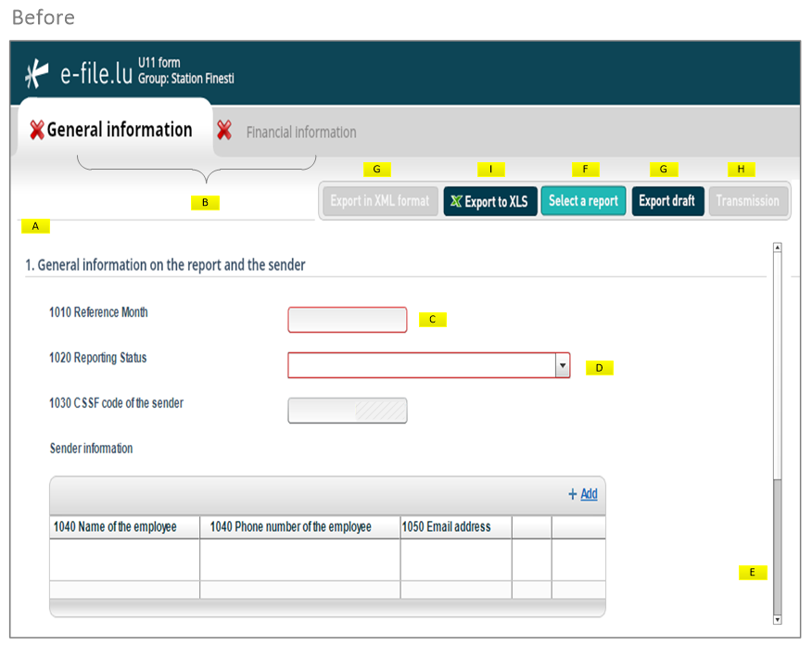Screen dimensions: 812x646
Task: Click the Sender information label
Action: coord(91,449)
